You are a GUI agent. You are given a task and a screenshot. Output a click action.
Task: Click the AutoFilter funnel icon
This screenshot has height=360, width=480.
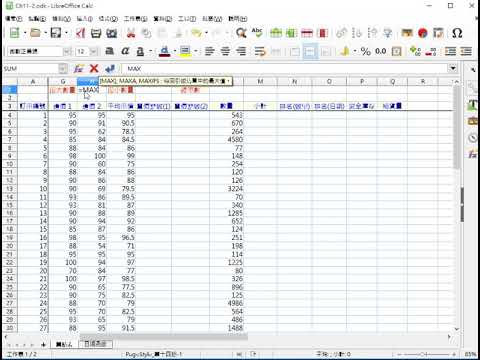click(388, 33)
